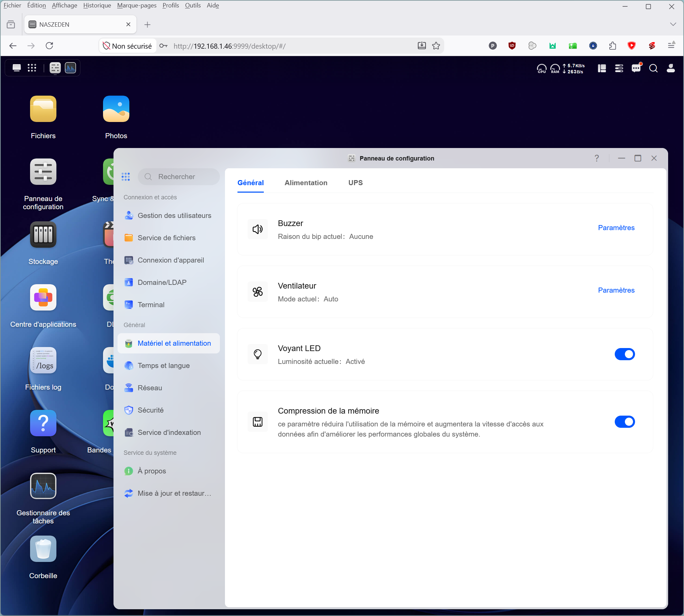The height and width of the screenshot is (616, 684).
Task: Open the Stockage desktop app
Action: pyautogui.click(x=43, y=235)
